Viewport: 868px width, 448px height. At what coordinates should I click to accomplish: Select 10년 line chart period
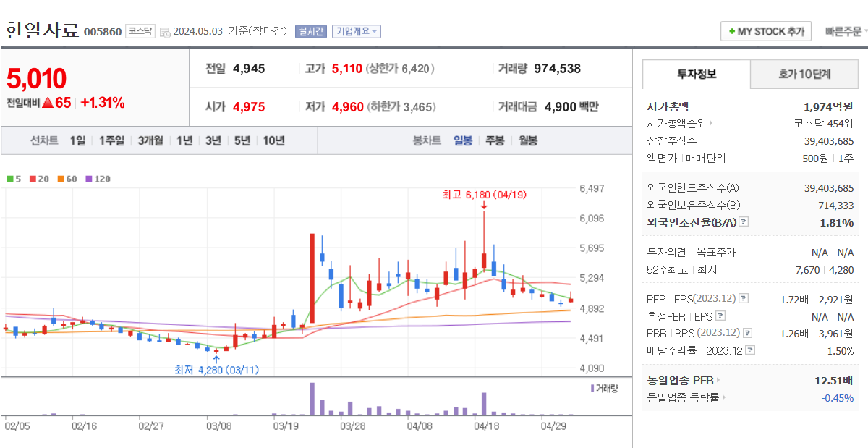273,140
